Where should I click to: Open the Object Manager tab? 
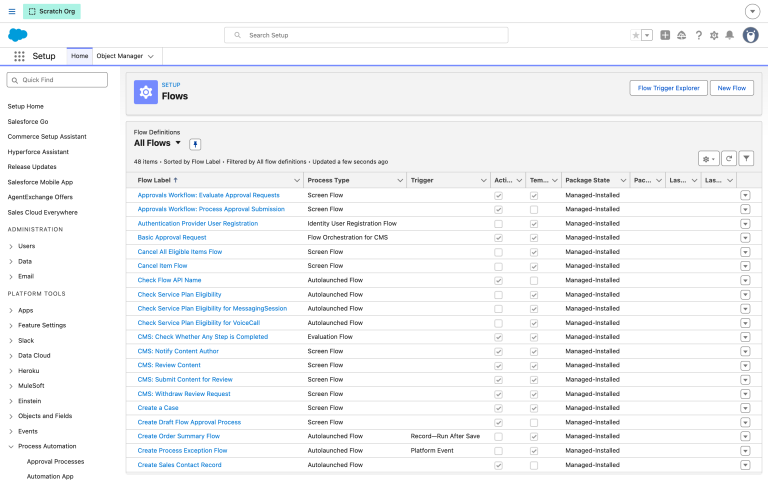[120, 56]
